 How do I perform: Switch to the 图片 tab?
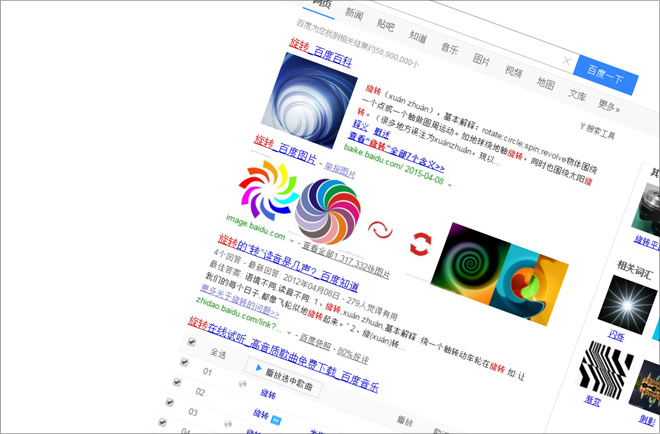pos(481,59)
